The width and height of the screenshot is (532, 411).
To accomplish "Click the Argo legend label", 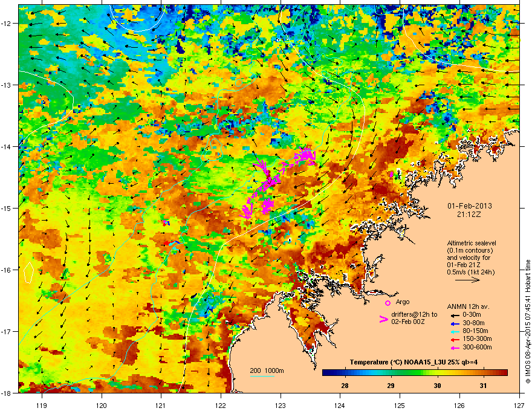I will tap(403, 302).
